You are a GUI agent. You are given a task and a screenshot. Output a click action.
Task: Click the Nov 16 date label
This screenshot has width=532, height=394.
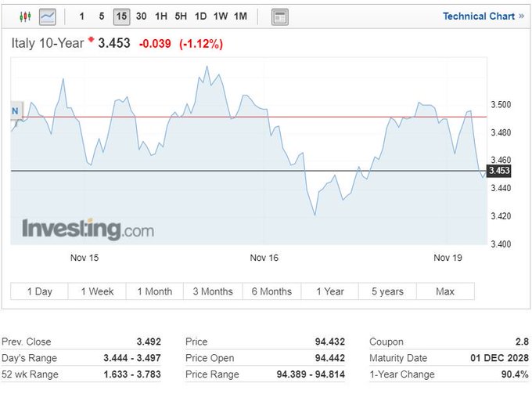click(264, 258)
